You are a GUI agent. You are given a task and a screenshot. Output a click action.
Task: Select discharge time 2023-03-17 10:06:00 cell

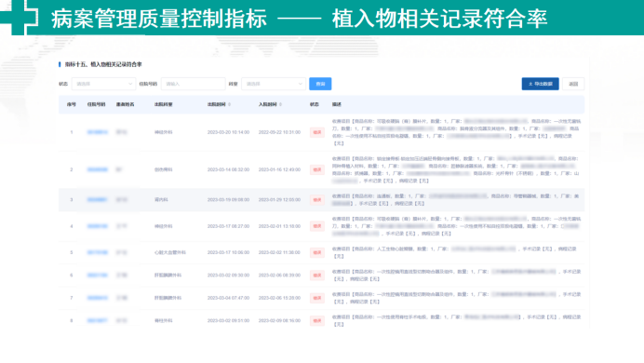coord(228,252)
